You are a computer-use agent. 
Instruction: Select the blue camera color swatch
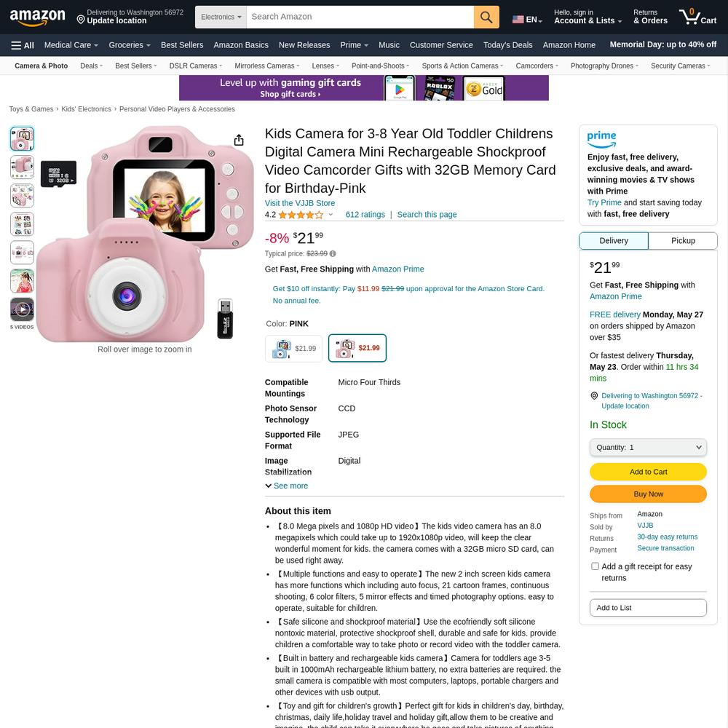(x=293, y=348)
